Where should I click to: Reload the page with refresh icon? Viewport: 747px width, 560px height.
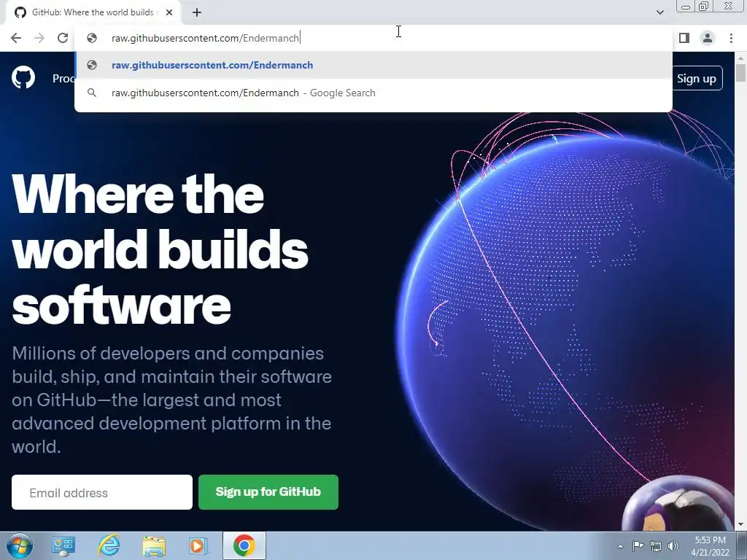click(x=63, y=38)
